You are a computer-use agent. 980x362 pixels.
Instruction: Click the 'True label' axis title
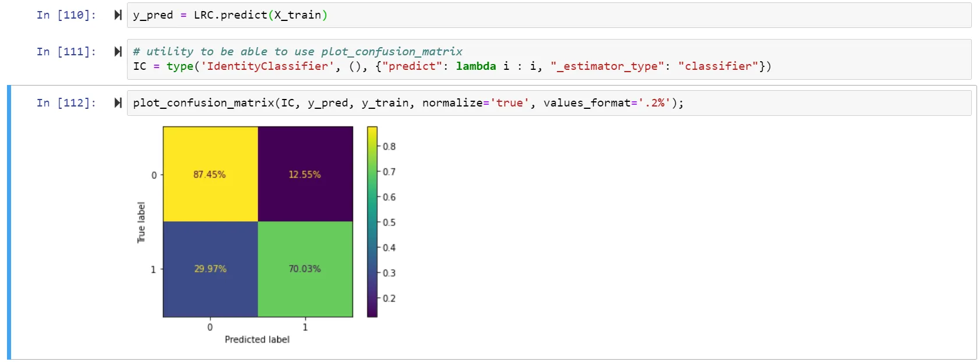pyautogui.click(x=141, y=222)
